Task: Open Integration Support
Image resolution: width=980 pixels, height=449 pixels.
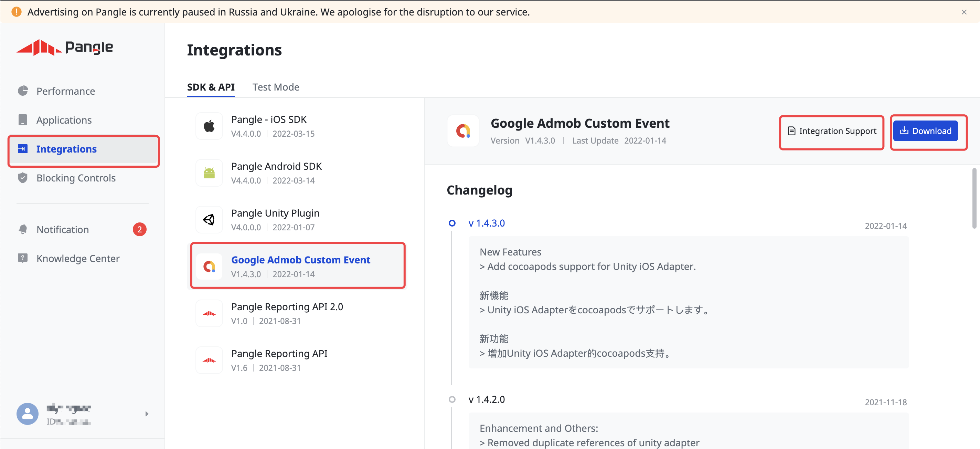Action: (x=832, y=131)
